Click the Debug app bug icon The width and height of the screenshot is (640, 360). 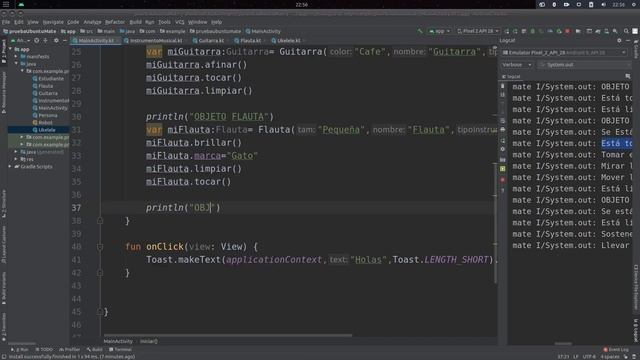[532, 31]
